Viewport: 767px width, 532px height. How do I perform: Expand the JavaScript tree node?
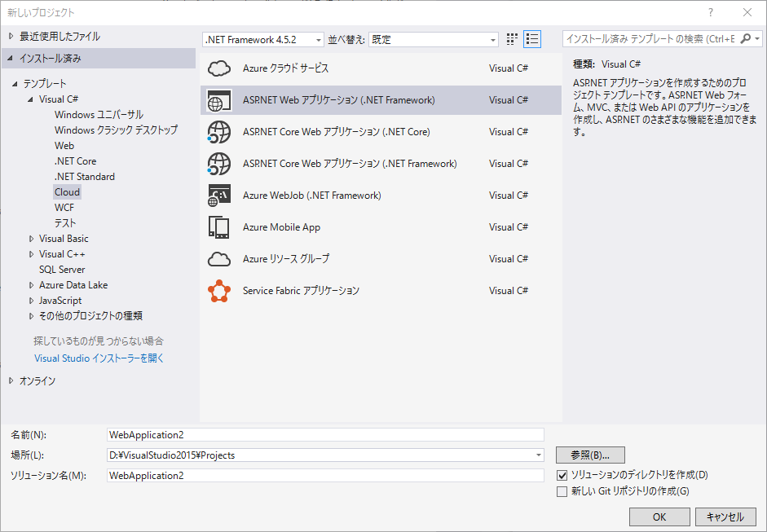click(x=31, y=301)
